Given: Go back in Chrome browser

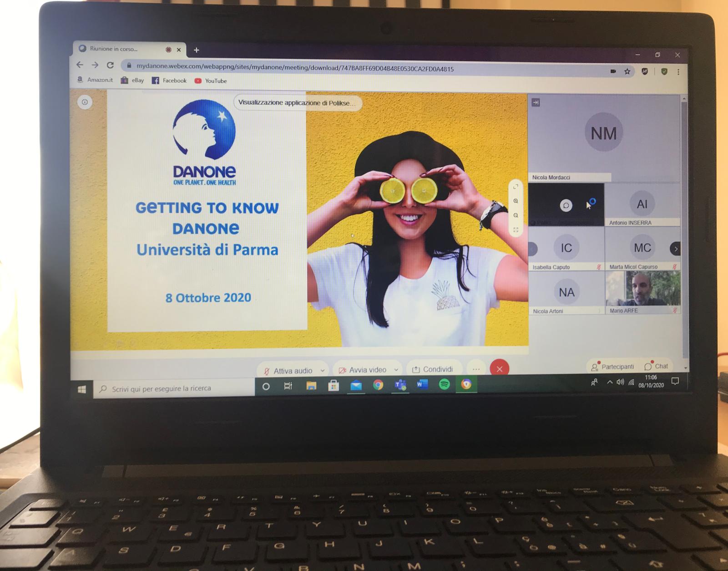Looking at the screenshot, I should pos(80,65).
